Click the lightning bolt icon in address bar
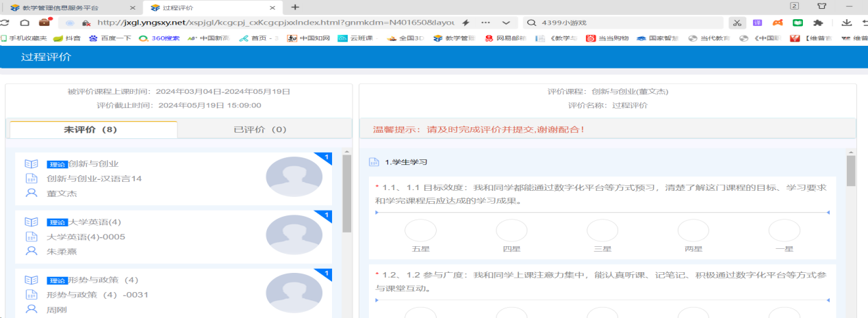Screen dimensions: 868x318 pyautogui.click(x=465, y=23)
